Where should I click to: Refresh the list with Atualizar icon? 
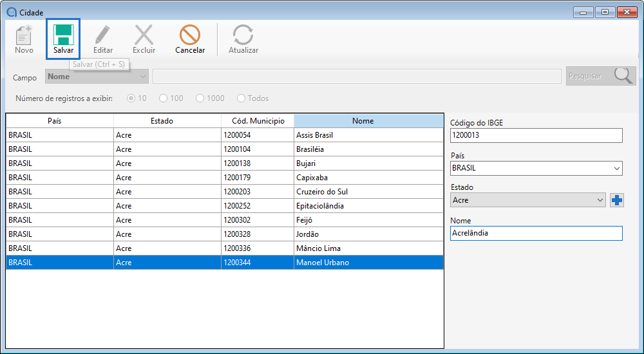point(243,39)
